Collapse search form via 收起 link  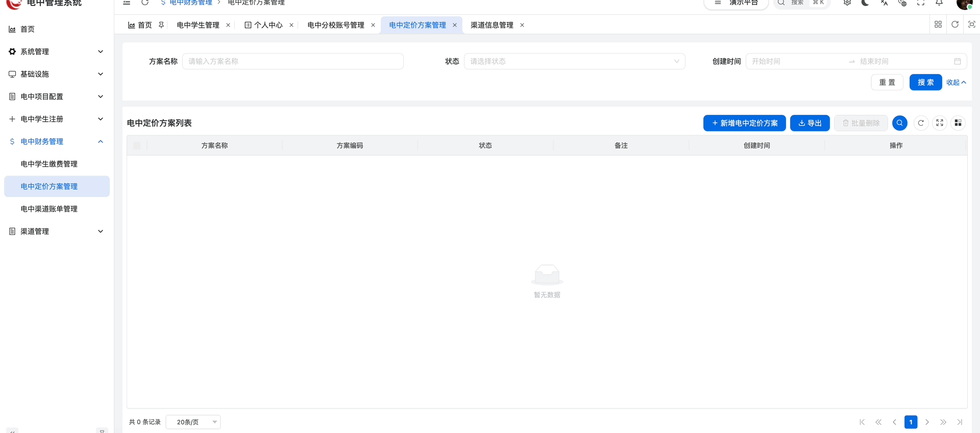(x=956, y=82)
